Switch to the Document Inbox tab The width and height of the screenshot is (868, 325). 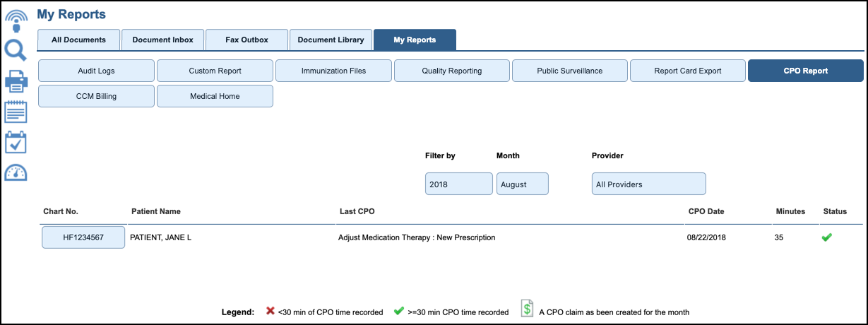click(x=162, y=40)
